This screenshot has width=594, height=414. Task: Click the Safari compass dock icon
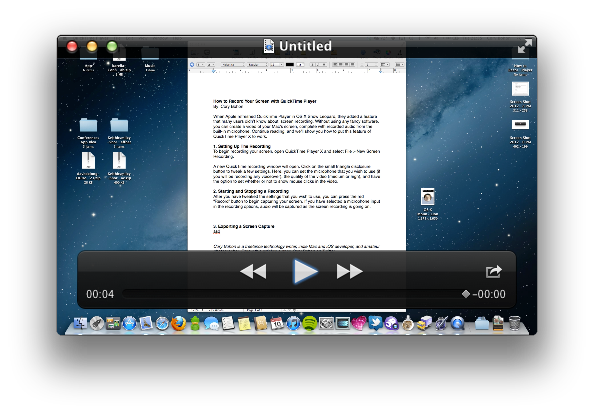[x=162, y=324]
